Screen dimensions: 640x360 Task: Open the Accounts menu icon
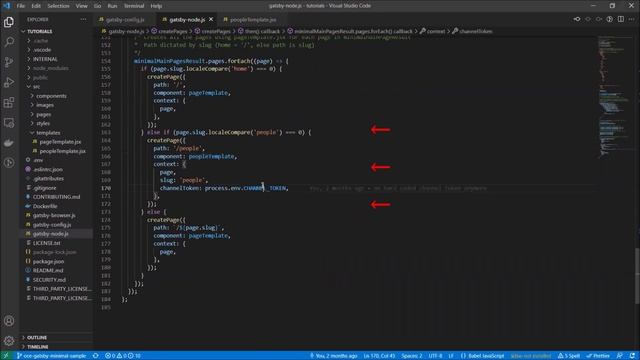9,321
